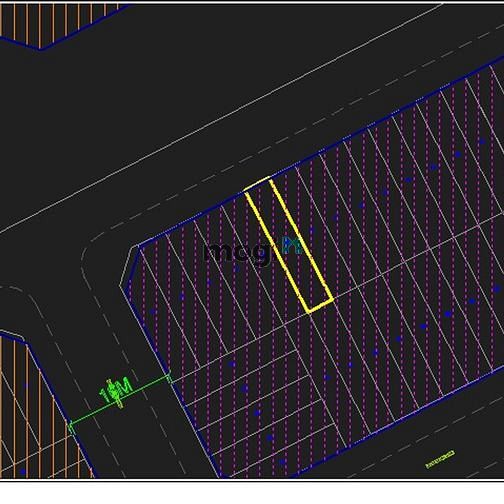Click the lot immediately left of the yellow lot
Image resolution: width=504 pixels, height=504 pixels.
[x=265, y=258]
